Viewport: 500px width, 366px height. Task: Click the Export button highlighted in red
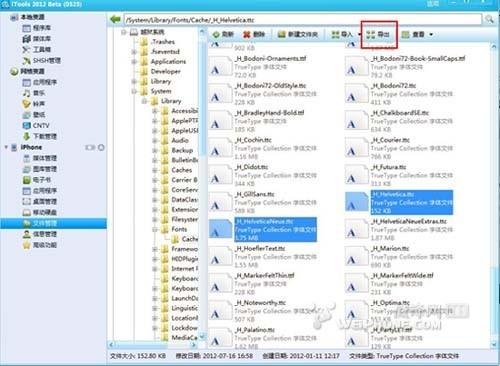point(378,34)
